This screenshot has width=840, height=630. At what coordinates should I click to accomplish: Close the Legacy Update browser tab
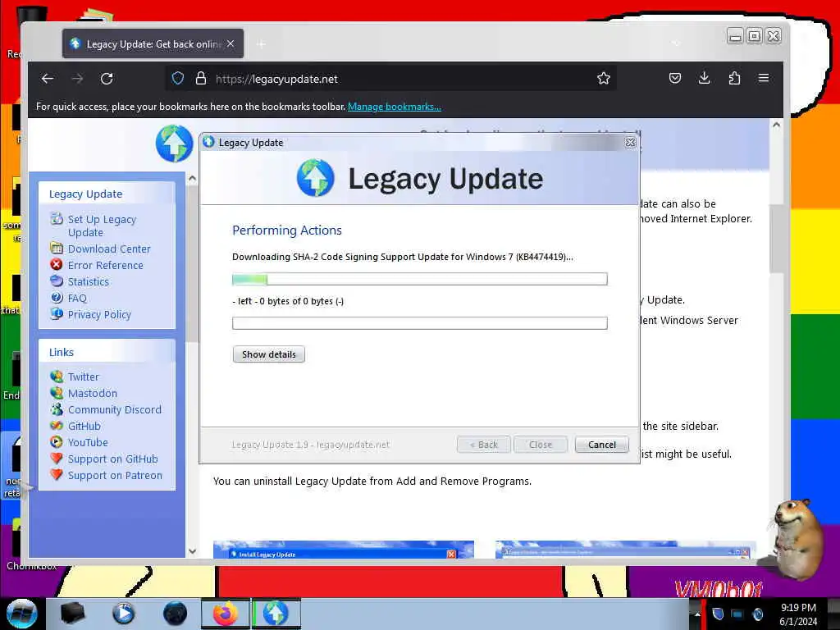pyautogui.click(x=231, y=43)
